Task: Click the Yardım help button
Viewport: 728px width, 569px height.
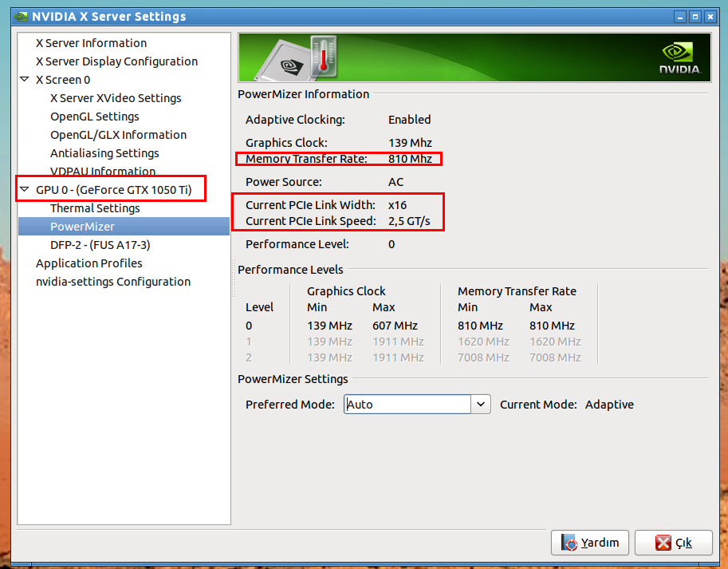Action: 589,543
